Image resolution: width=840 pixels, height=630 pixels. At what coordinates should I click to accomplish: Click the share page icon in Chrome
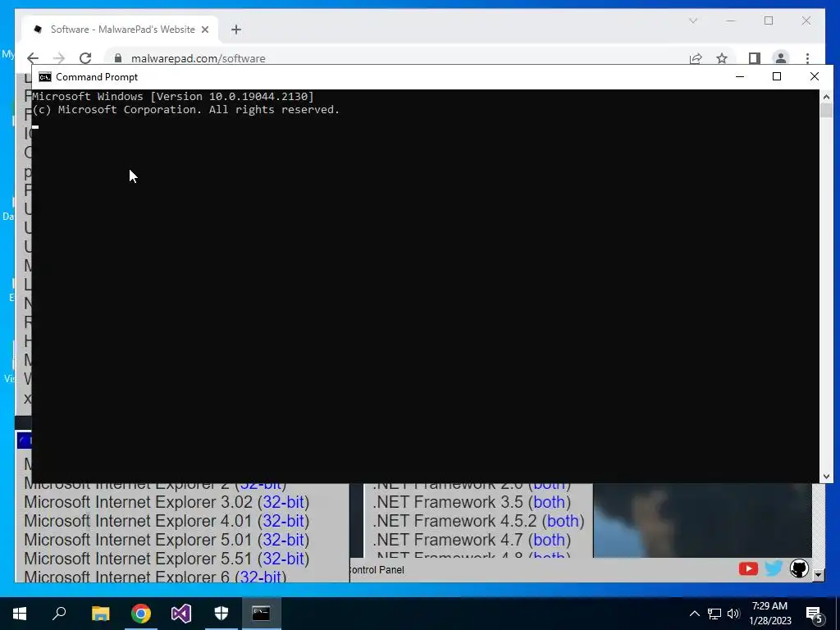pyautogui.click(x=696, y=58)
